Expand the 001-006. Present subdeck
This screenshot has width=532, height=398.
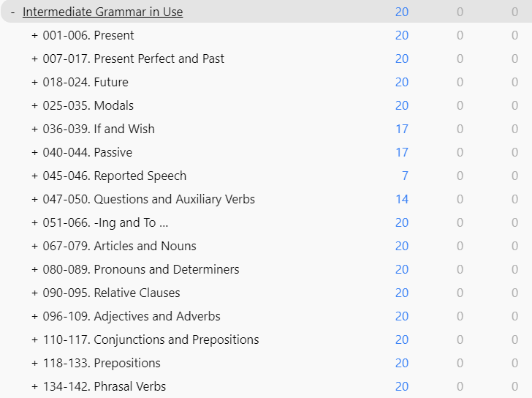pos(34,35)
